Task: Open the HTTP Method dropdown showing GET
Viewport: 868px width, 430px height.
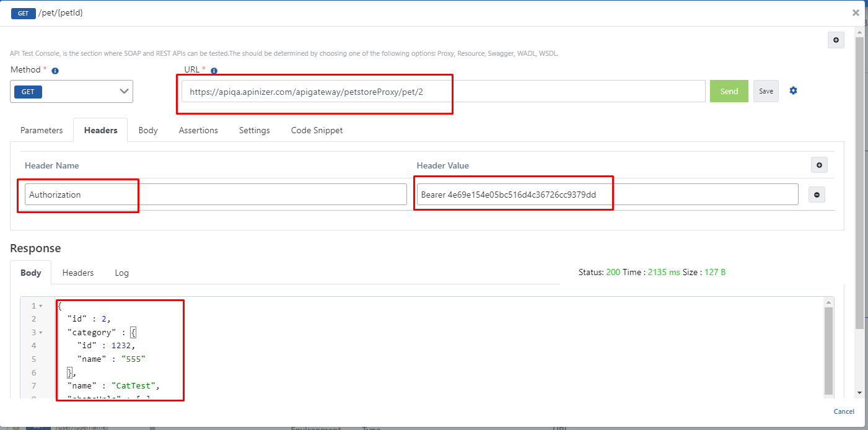Action: pos(72,91)
